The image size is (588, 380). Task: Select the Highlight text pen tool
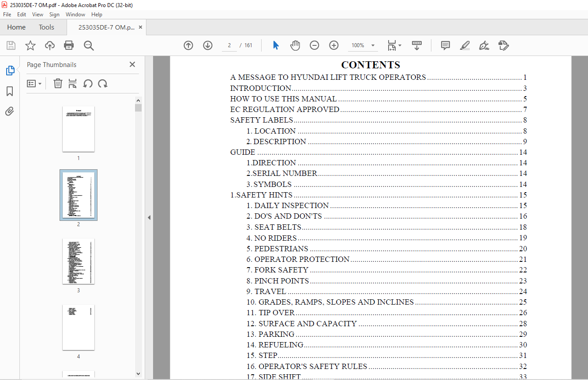[x=465, y=45]
